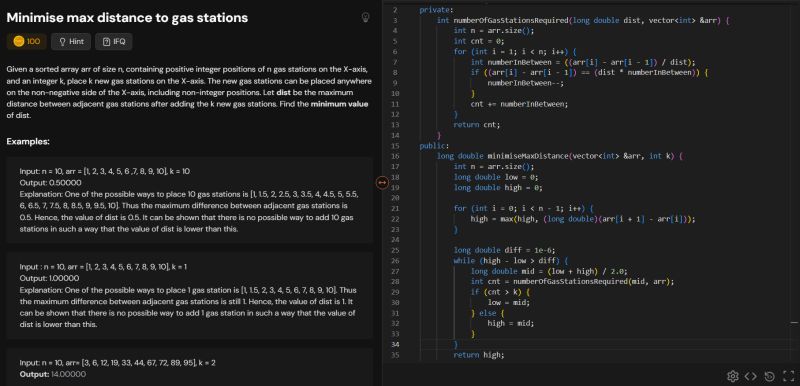Click the numberOfGasStationsRequired function declaration

point(584,20)
